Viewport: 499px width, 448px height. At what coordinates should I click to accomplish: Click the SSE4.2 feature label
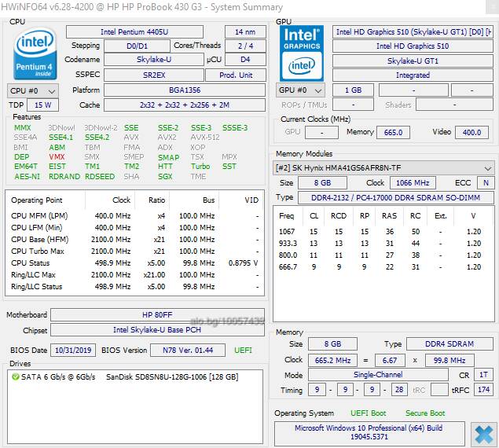coord(97,138)
